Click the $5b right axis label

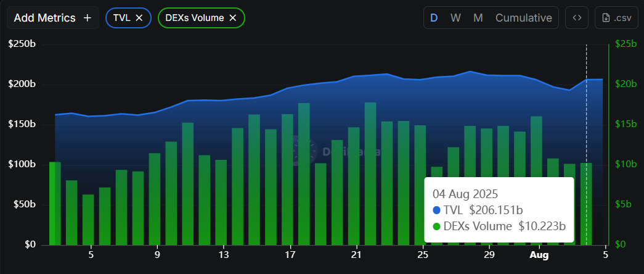624,204
